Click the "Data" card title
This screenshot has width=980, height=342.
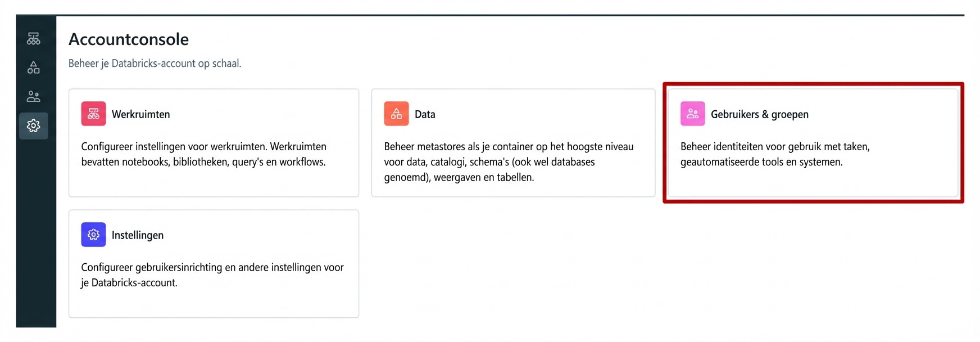point(425,114)
